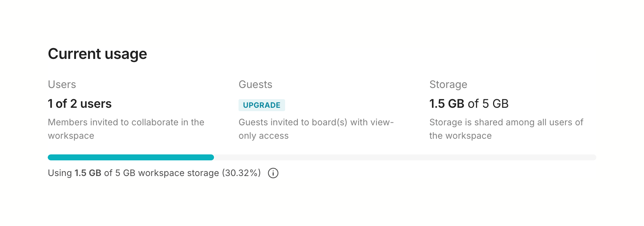Click the "(30.32%)" percentage text
644x226 pixels.
click(241, 173)
